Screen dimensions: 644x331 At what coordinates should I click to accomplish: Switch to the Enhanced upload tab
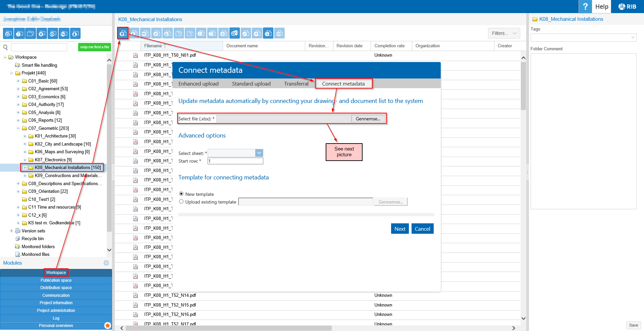click(x=198, y=84)
